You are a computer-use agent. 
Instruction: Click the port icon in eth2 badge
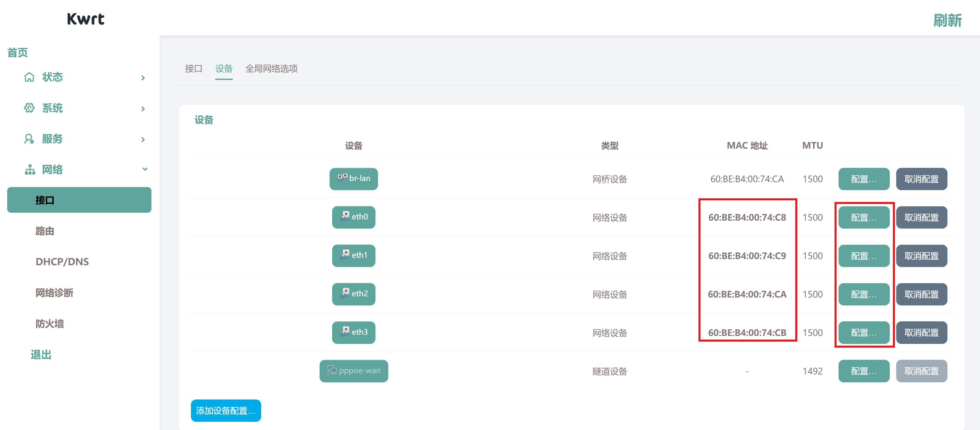[x=345, y=293]
